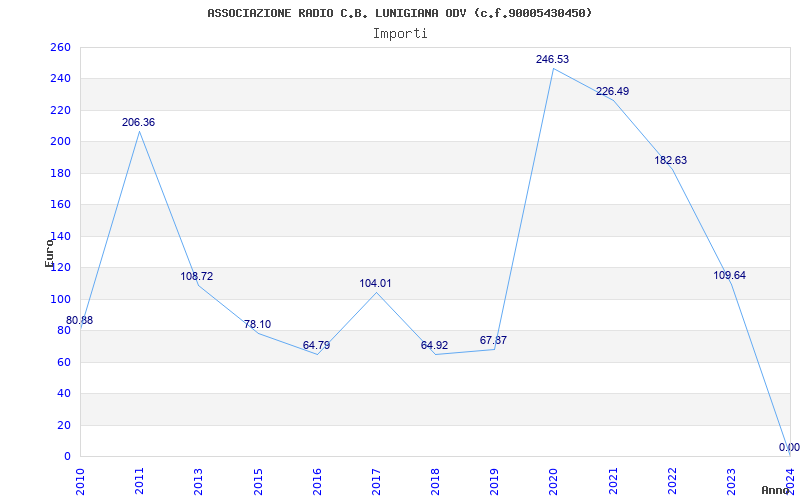Click y-axis value 40
The width and height of the screenshot is (800, 500).
tap(64, 393)
